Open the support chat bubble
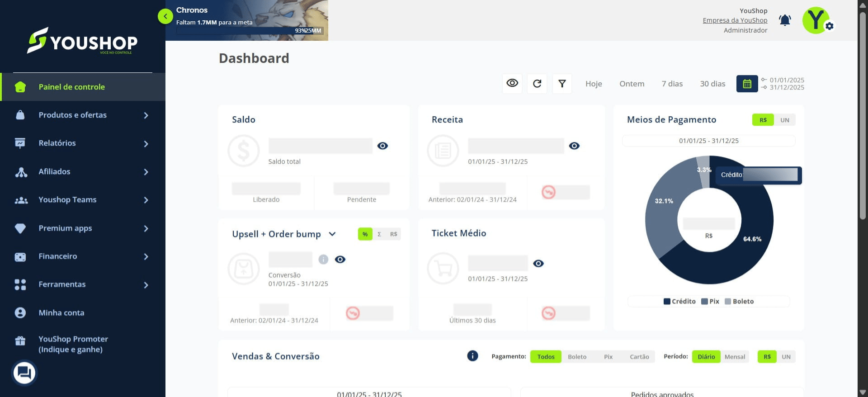Image resolution: width=868 pixels, height=397 pixels. (24, 373)
